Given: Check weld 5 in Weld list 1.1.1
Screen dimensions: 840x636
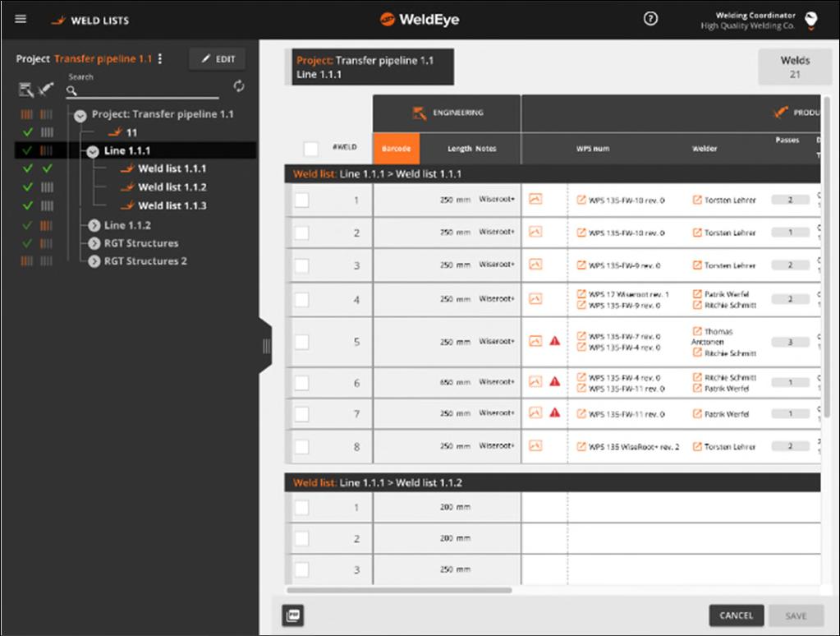Looking at the screenshot, I should (301, 342).
